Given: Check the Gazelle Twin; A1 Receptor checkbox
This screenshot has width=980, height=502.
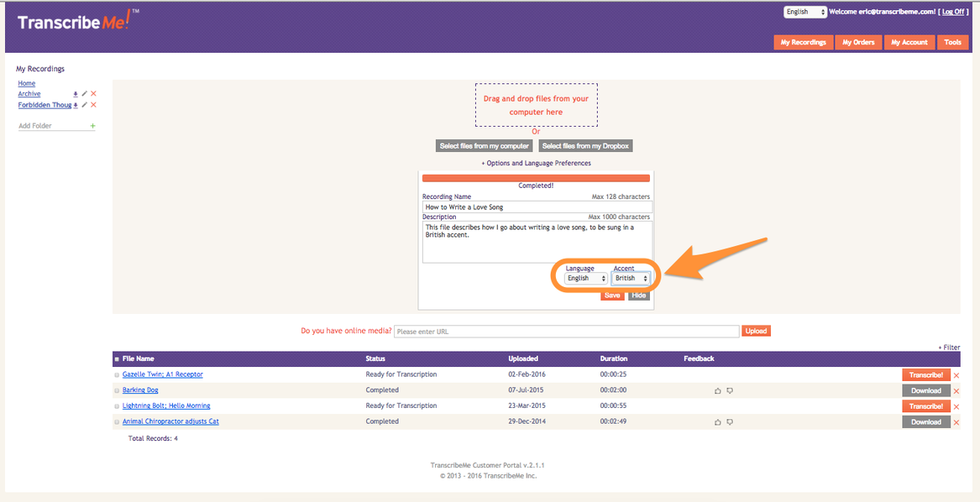Looking at the screenshot, I should (x=117, y=375).
